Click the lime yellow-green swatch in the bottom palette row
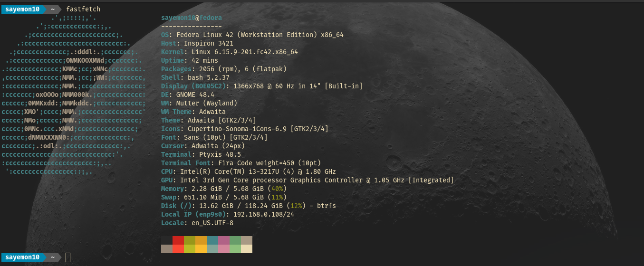 [x=190, y=249]
